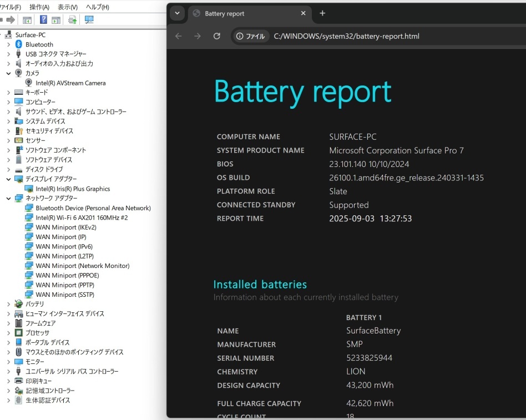Image resolution: width=526 pixels, height=420 pixels.
Task: Click the Microsoft Corporation Surface Pro 7 value
Action: pos(396,150)
